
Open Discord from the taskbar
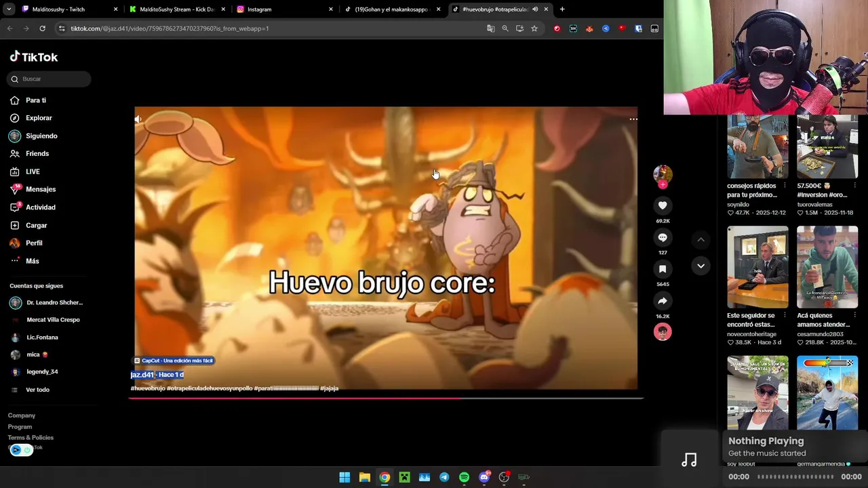pyautogui.click(x=484, y=477)
